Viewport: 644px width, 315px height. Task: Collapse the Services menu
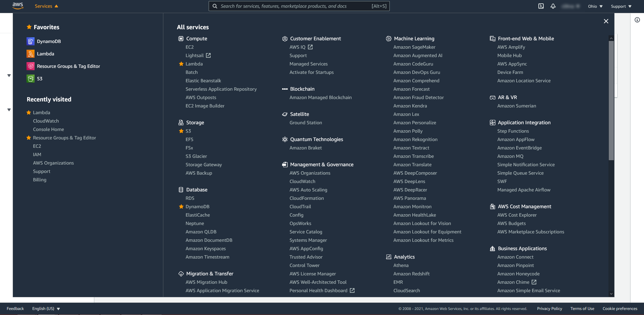click(x=46, y=6)
